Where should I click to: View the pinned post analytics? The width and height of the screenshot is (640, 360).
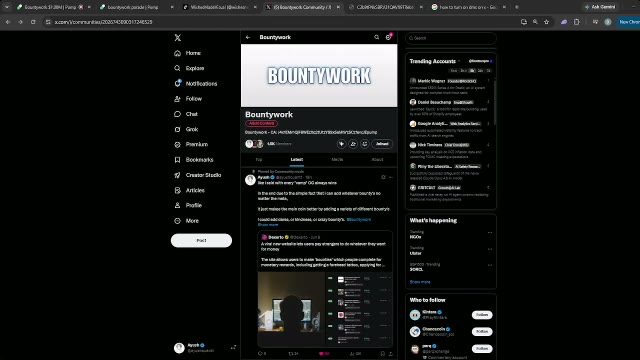point(356,353)
